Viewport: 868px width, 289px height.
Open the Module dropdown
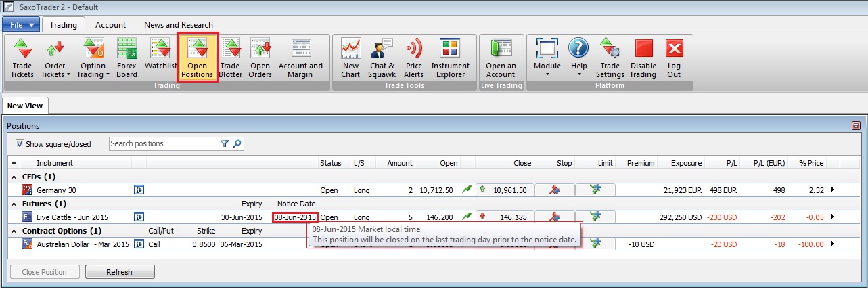tap(547, 58)
